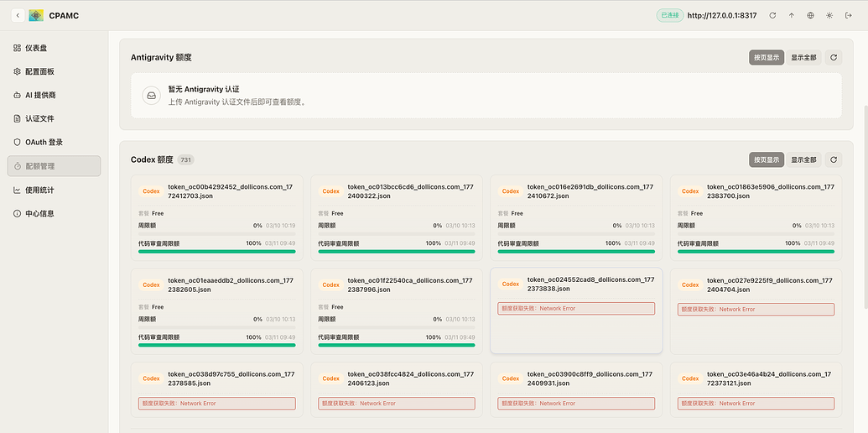The image size is (868, 433).
Task: Click 代码审查周限额 progress bar on token_oc016e2691db card
Action: click(576, 252)
